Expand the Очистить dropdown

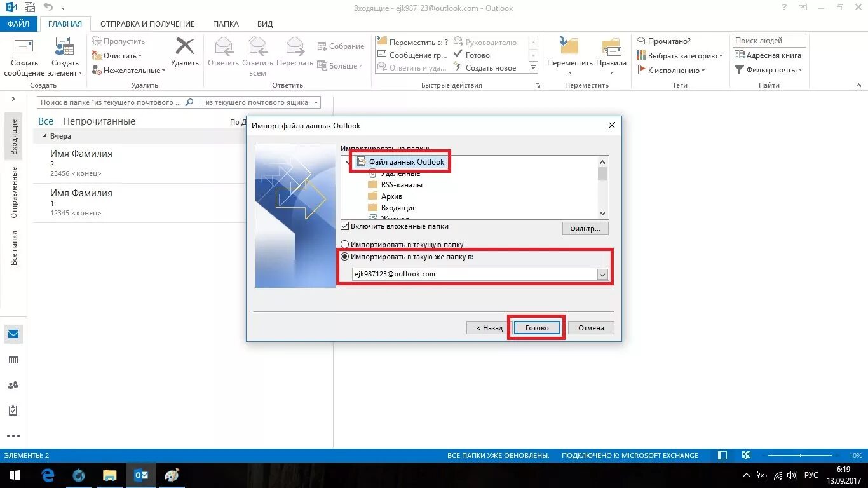coord(140,56)
